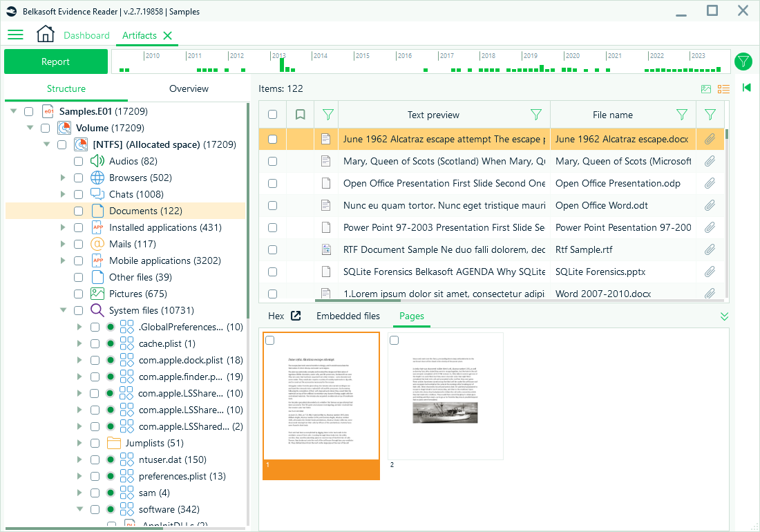The height and width of the screenshot is (532, 760).
Task: Expand the Mails node
Action: [x=63, y=244]
